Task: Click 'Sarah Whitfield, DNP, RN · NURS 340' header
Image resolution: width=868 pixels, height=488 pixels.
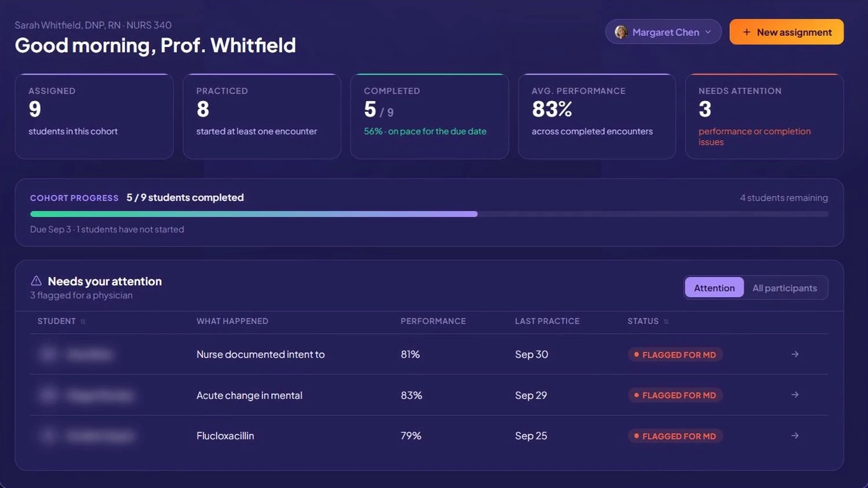Action: (x=93, y=25)
